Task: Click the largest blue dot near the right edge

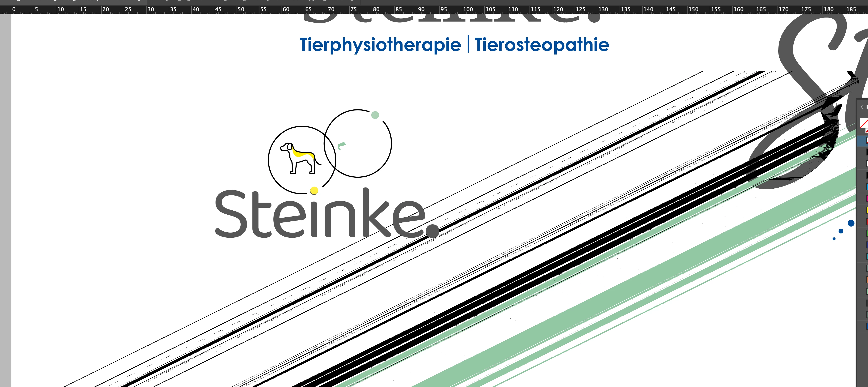Action: tap(851, 223)
